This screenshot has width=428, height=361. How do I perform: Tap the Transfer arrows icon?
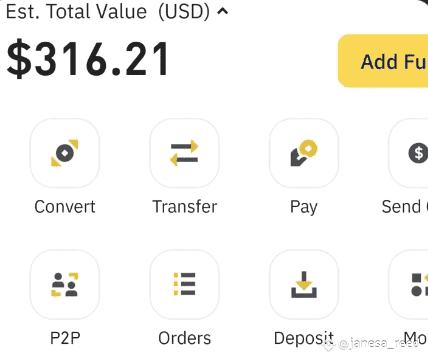click(184, 153)
